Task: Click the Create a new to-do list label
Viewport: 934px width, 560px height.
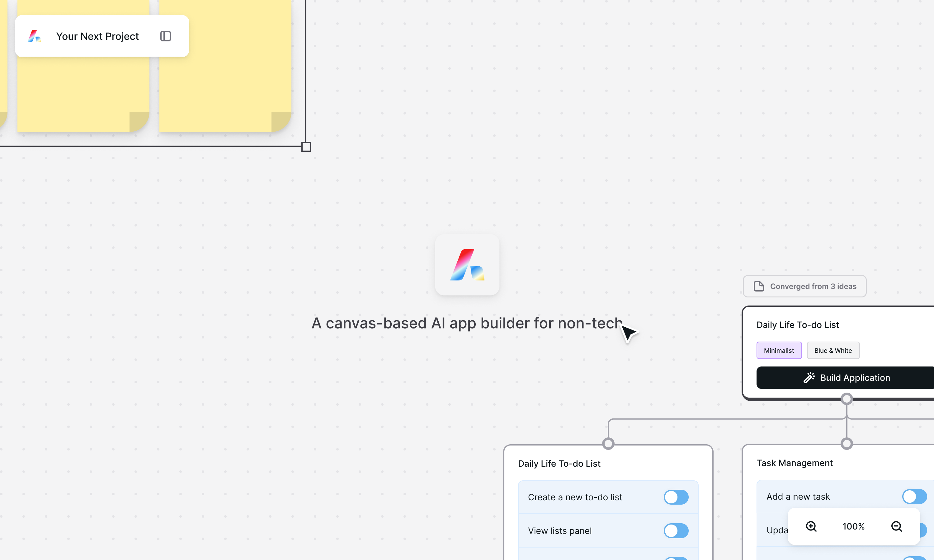Action: pyautogui.click(x=575, y=497)
